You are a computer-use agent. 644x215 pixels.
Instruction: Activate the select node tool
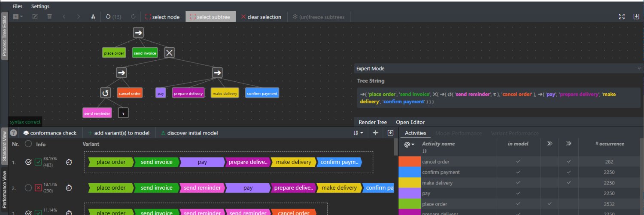pyautogui.click(x=163, y=17)
